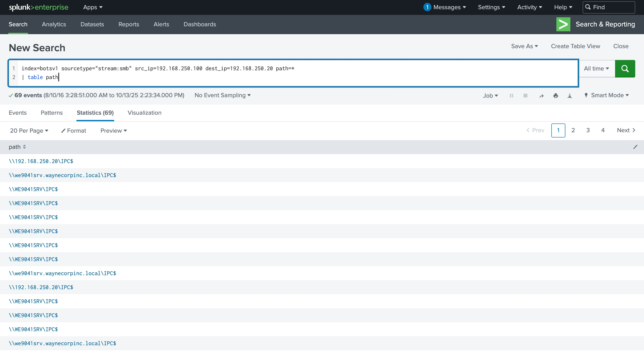Click Create Table View

[x=575, y=46]
